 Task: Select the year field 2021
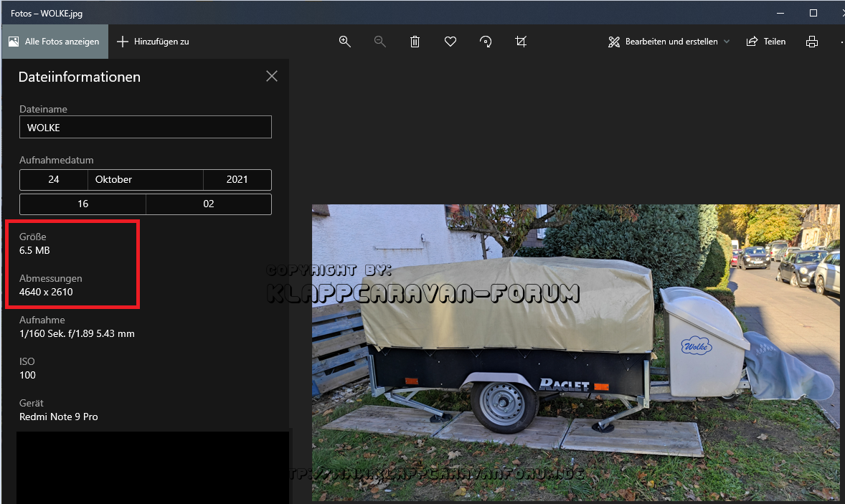click(237, 179)
